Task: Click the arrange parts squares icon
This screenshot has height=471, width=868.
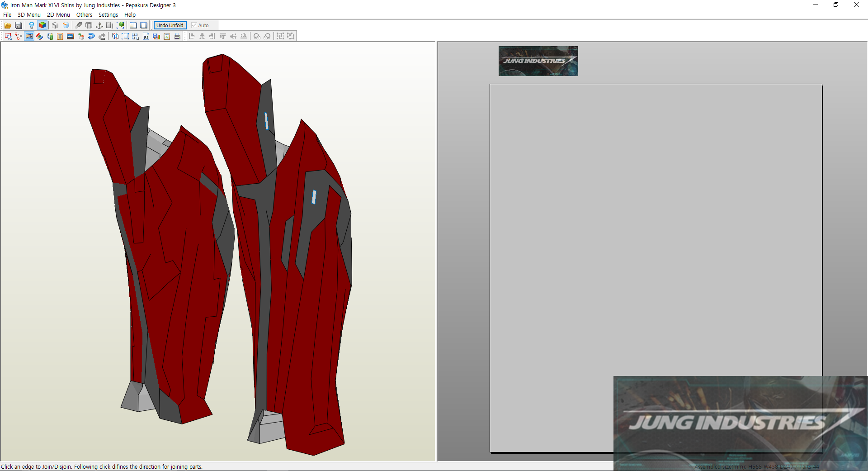Action: [x=136, y=36]
